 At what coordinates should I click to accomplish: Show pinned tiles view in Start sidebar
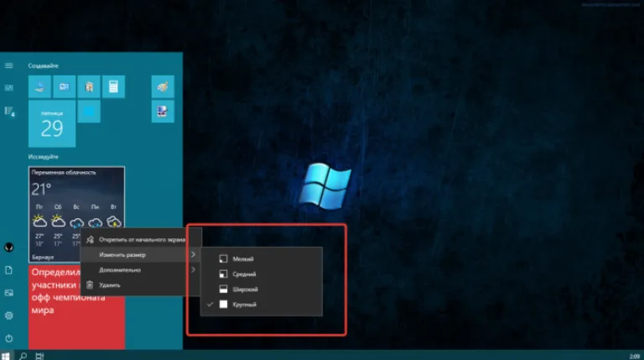(x=8, y=87)
